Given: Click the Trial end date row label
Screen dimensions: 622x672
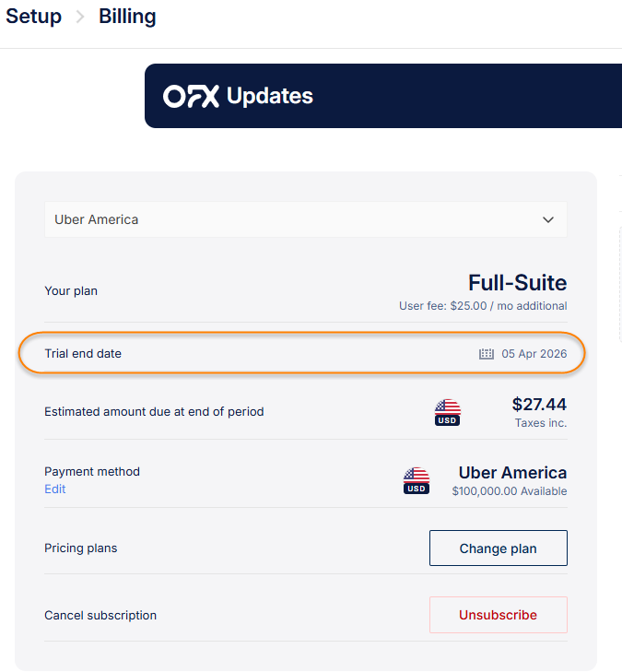Looking at the screenshot, I should [x=83, y=354].
